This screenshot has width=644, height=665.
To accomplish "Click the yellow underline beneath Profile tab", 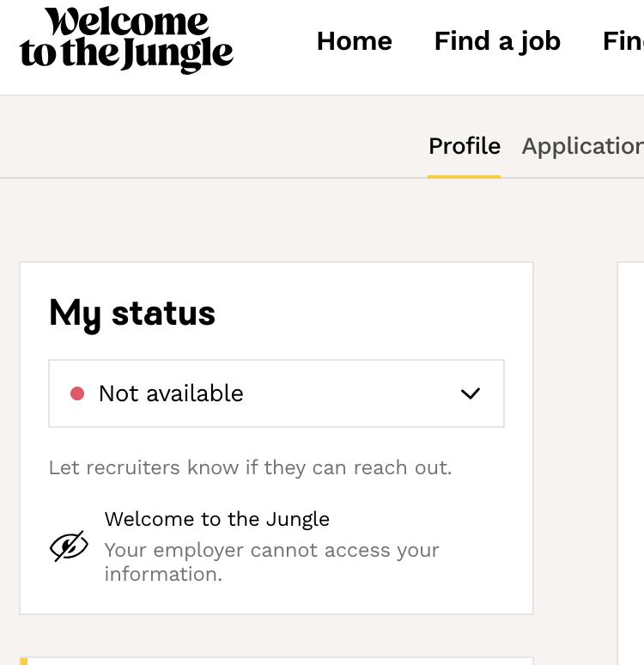I will click(x=464, y=176).
